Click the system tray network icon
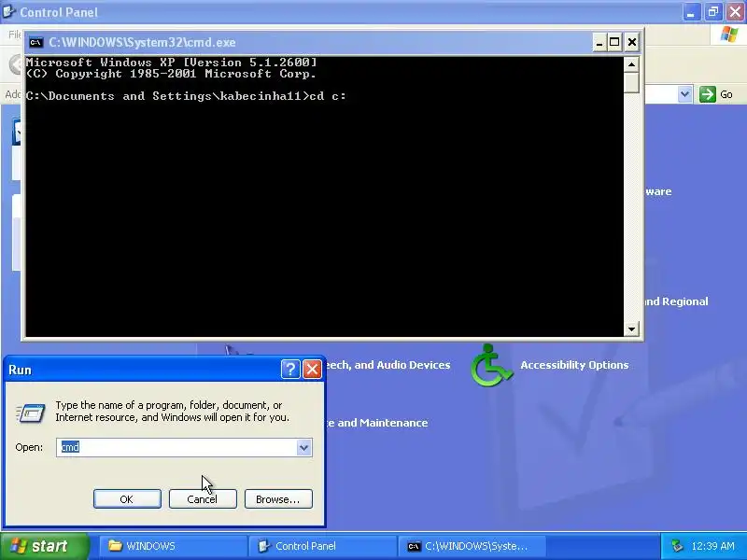Viewport: 747px width, 560px height. (676, 546)
